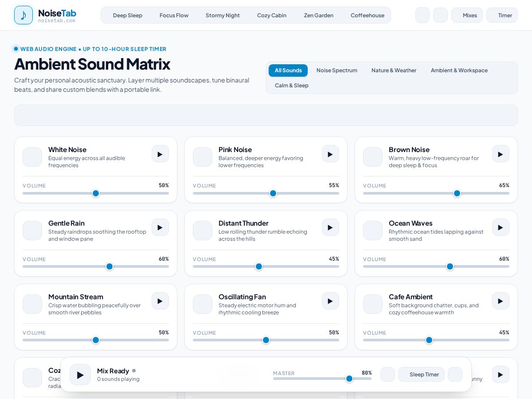The height and width of the screenshot is (399, 532).
Task: Set the Distant Thunder volume slider
Action: pos(266,266)
